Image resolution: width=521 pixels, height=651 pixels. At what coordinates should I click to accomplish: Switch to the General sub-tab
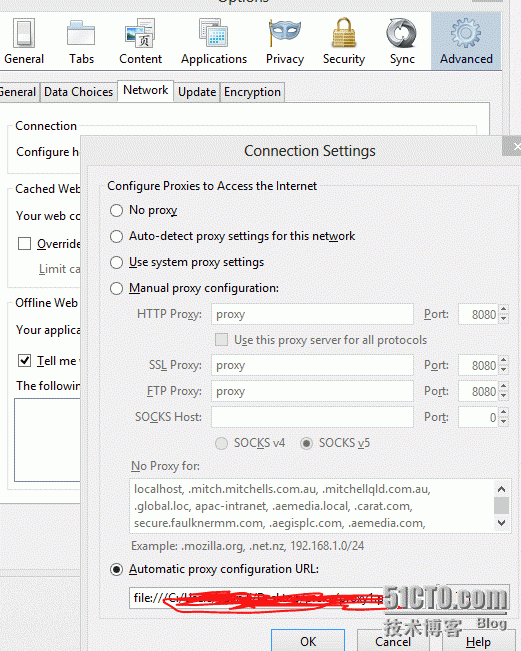pos(18,92)
